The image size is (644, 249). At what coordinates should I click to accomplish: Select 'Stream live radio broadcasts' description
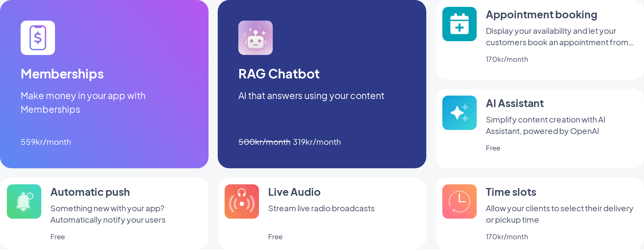[321, 208]
